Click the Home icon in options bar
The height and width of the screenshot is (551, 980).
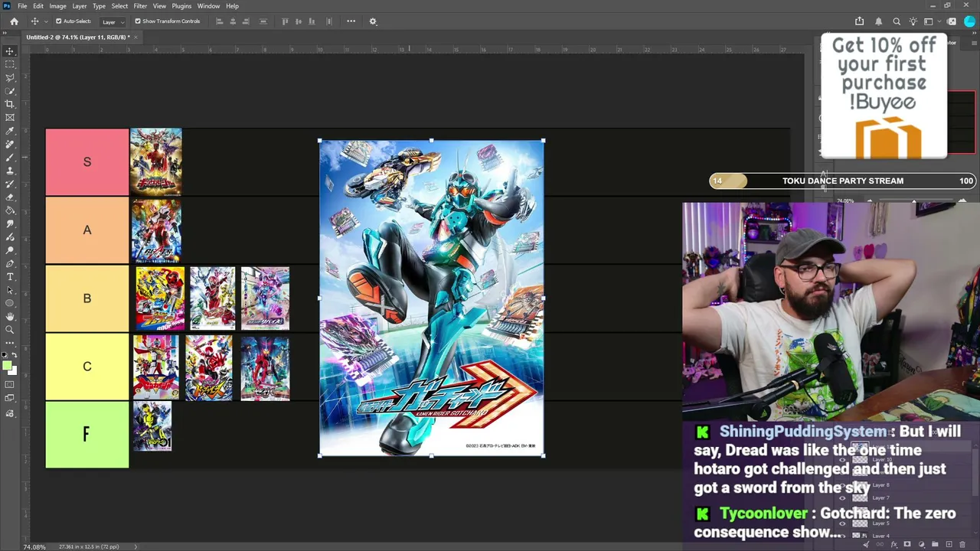(x=14, y=21)
